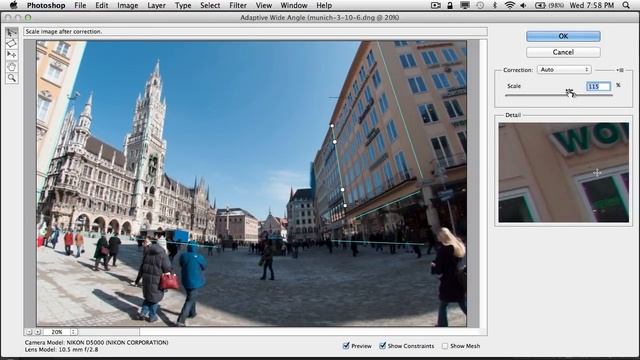Open the Layer menu
The height and width of the screenshot is (360, 640).
(156, 5)
